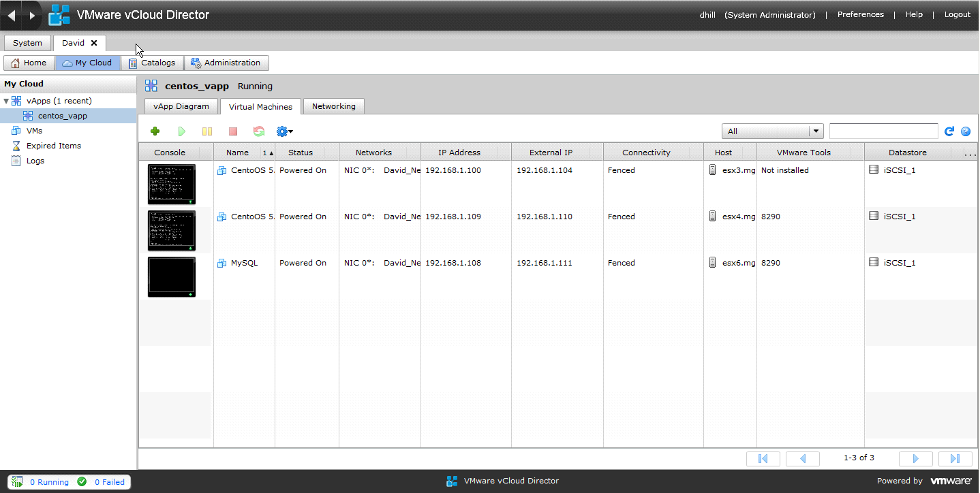Select Virtual Machines tab

[260, 107]
